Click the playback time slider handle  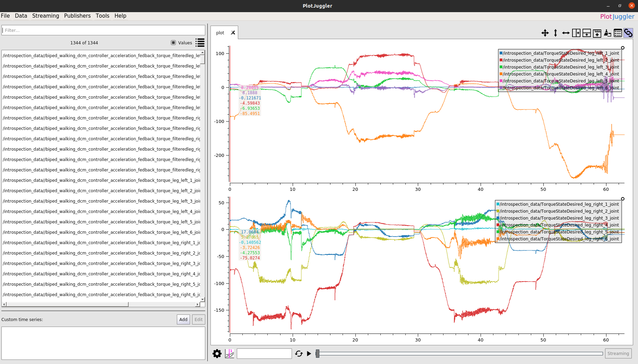318,354
